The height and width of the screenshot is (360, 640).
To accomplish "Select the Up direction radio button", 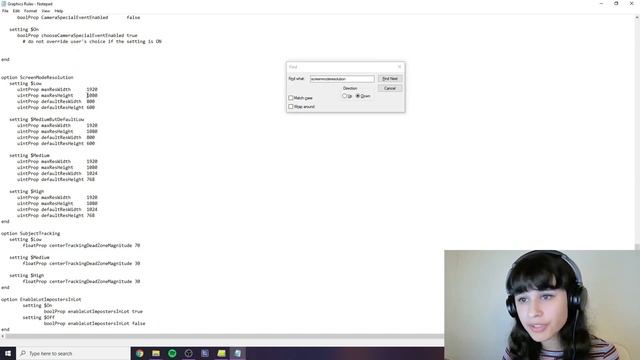I will (x=344, y=96).
